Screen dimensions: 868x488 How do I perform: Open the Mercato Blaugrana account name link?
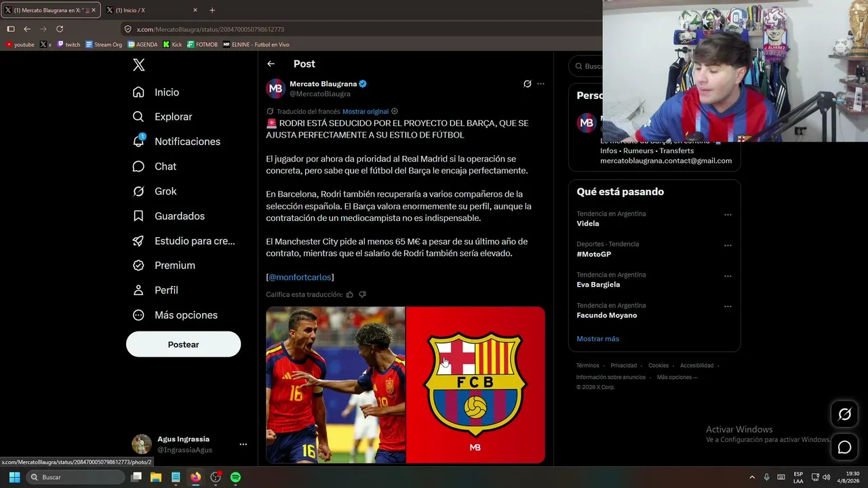point(323,84)
